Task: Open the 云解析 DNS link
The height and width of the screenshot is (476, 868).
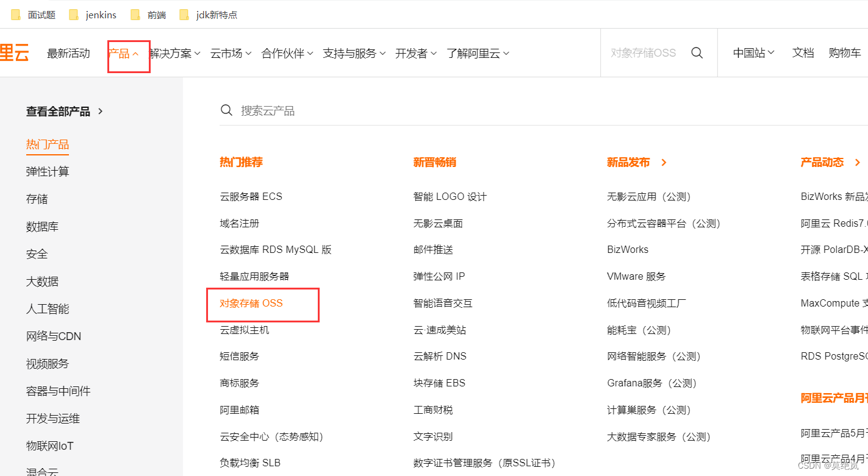Action: coord(440,356)
